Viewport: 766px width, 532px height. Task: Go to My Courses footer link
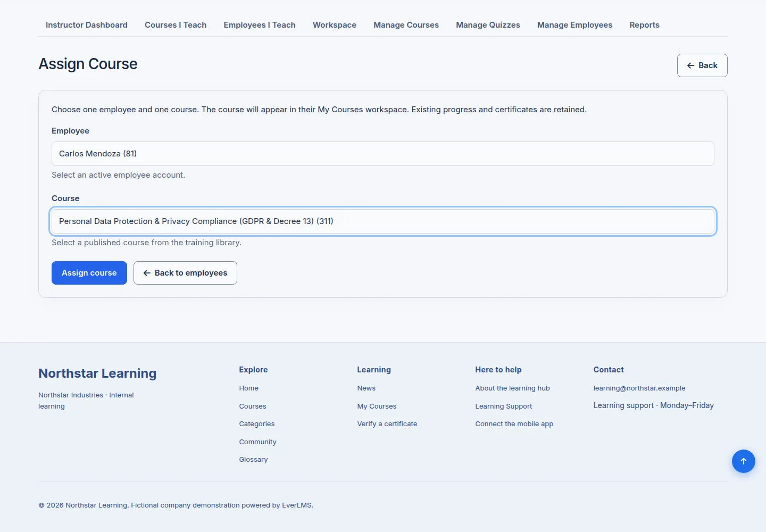377,406
